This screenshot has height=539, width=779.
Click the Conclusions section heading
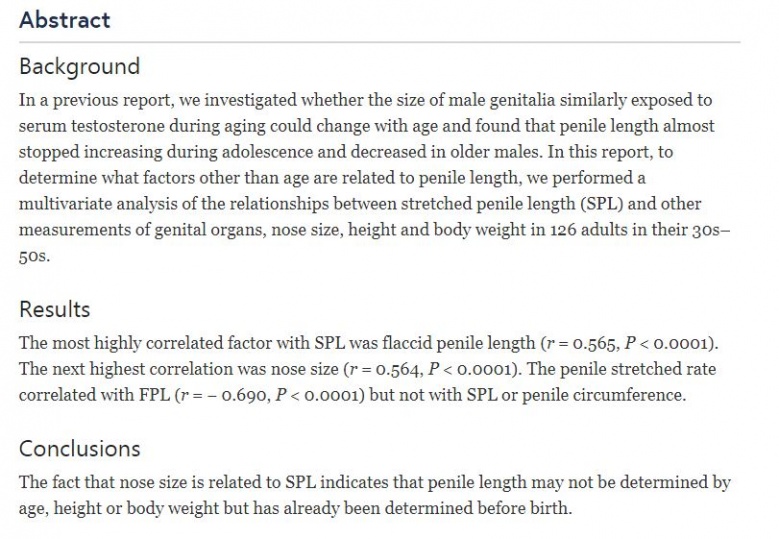point(79,448)
